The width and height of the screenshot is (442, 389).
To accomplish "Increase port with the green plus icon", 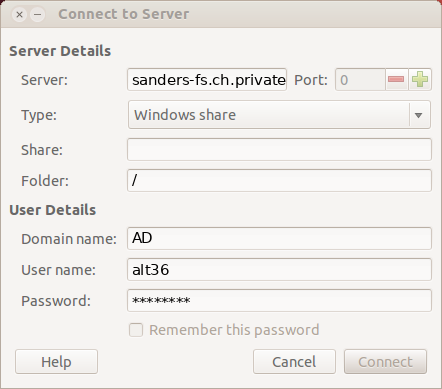I will [x=420, y=80].
